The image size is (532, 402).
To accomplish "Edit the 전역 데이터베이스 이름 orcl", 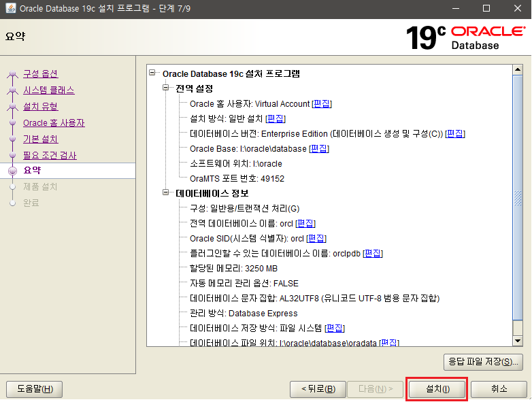I will point(305,224).
